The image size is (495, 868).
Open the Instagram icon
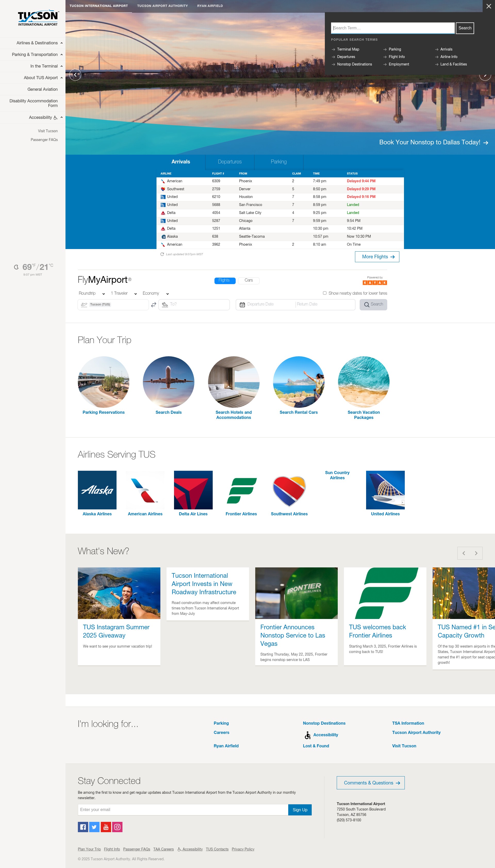click(117, 827)
